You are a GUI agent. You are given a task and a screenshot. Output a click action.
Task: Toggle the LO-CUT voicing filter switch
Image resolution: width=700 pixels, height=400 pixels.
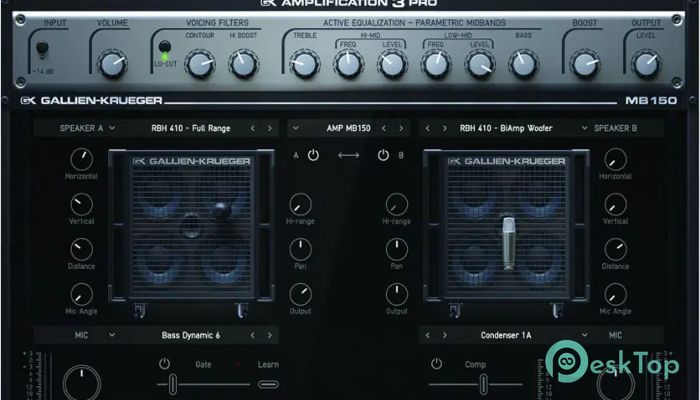point(165,47)
